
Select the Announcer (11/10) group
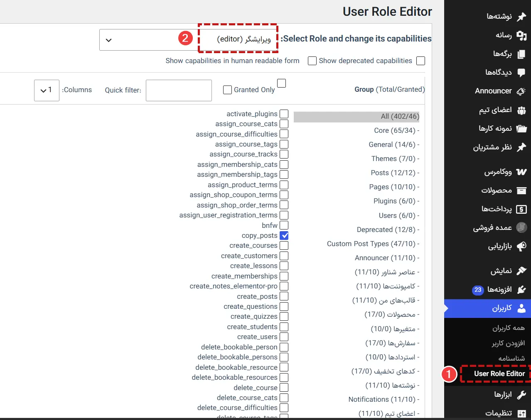point(387,258)
